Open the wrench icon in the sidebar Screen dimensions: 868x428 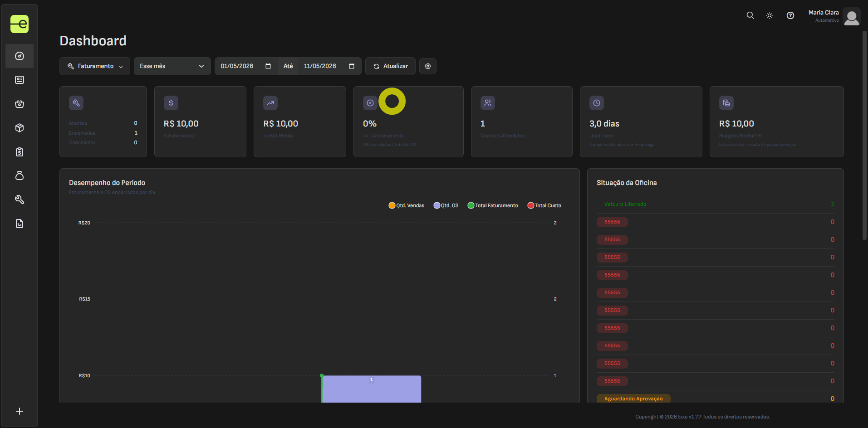(x=20, y=199)
